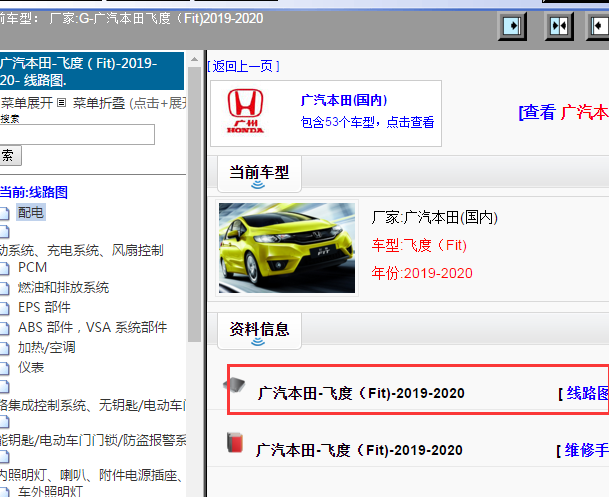Screen dimensions: 609x497
Task: Click 返回上一页 link
Action: pyautogui.click(x=244, y=66)
